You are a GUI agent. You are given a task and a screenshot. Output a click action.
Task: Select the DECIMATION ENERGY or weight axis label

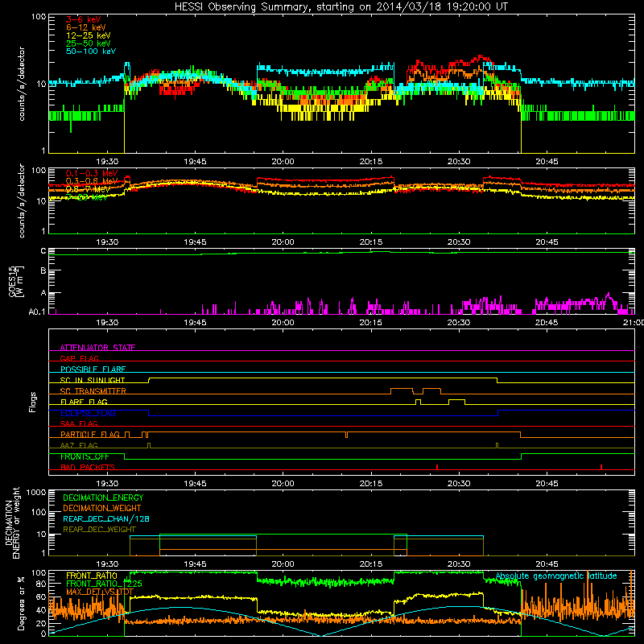(12, 522)
